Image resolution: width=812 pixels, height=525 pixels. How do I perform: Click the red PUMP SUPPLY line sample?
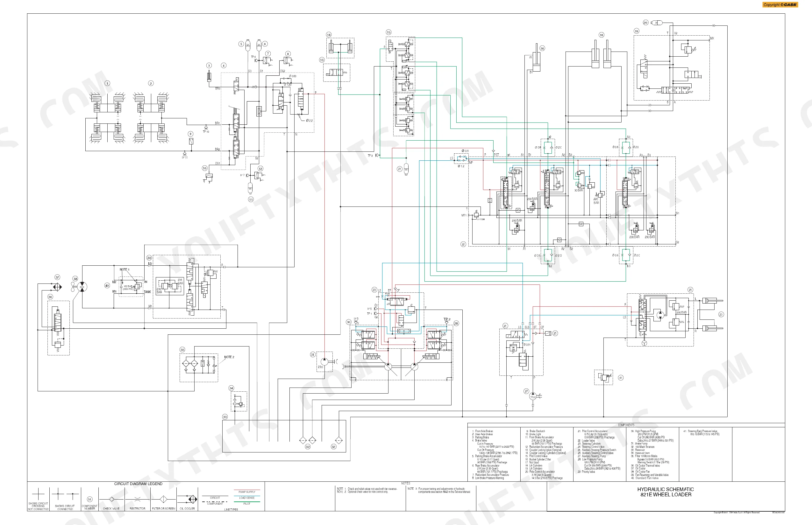(247, 490)
